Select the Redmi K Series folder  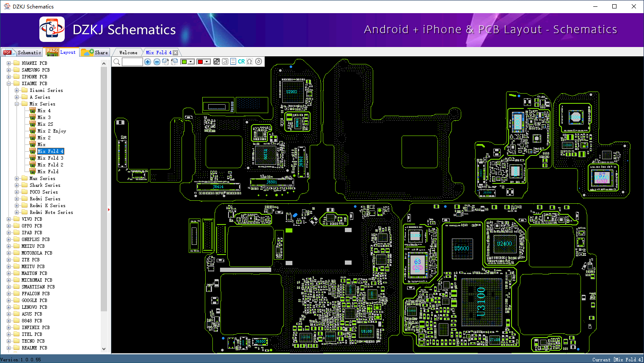[47, 205]
